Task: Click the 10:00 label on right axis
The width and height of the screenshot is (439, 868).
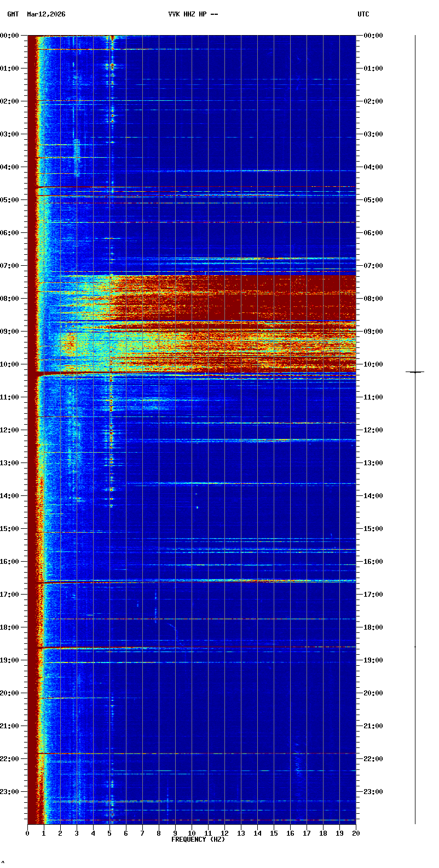Action: pos(373,364)
